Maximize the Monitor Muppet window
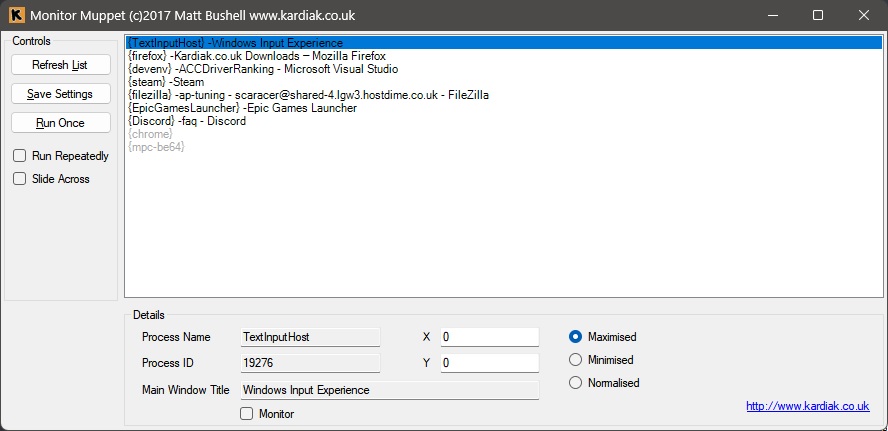888x431 pixels. pyautogui.click(x=818, y=15)
